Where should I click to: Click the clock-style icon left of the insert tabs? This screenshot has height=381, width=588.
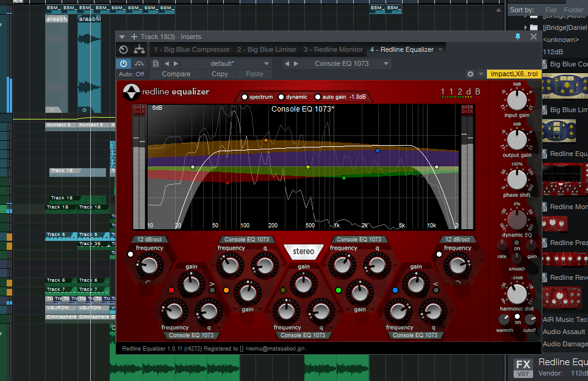(x=123, y=49)
